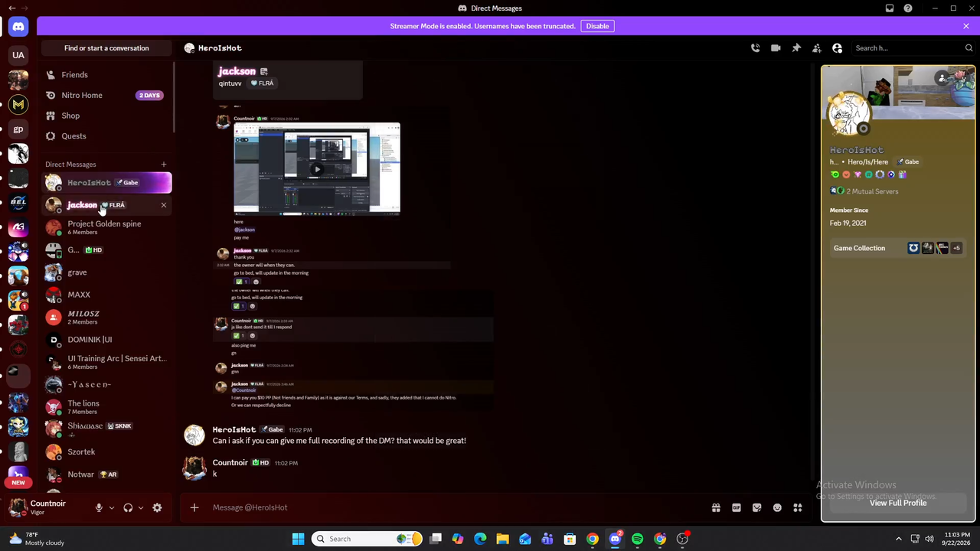Start a voice call with HeroIsHot
Viewport: 980px width, 551px height.
click(755, 48)
